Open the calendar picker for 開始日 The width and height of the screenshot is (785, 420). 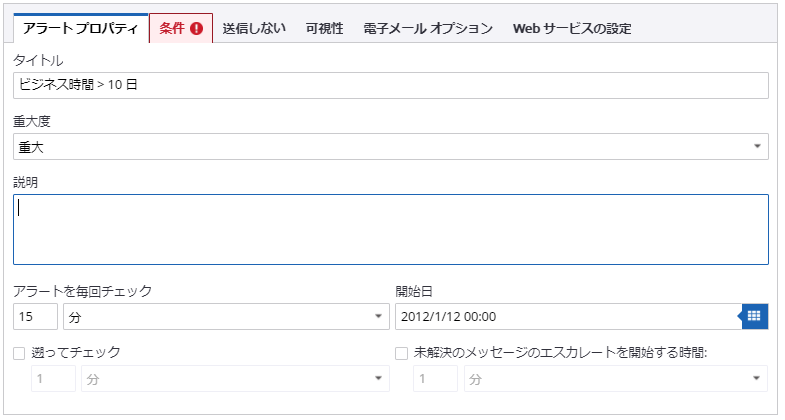[754, 316]
